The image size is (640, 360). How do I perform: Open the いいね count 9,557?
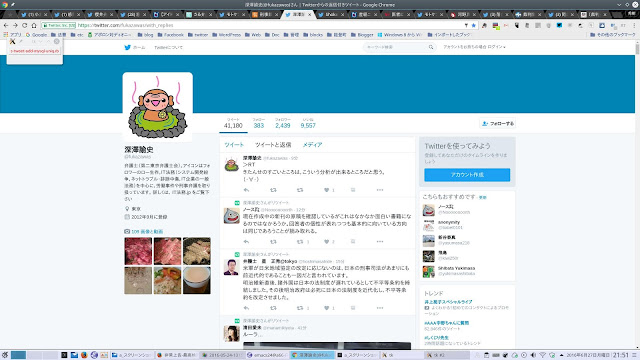coord(308,123)
